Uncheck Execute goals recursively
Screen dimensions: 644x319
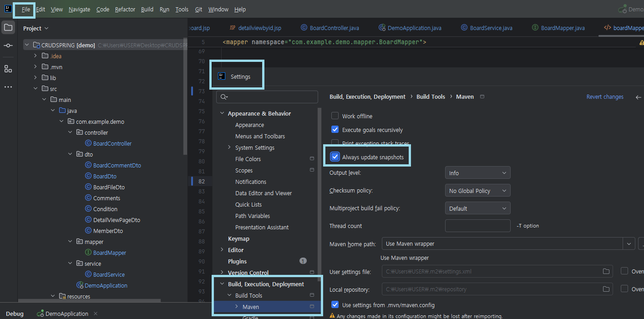pos(335,130)
